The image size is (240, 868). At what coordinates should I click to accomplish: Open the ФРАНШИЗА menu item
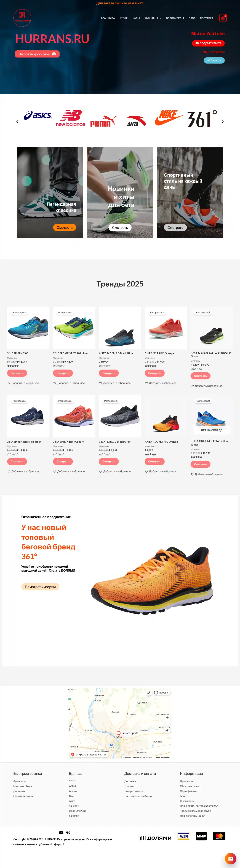tap(108, 18)
